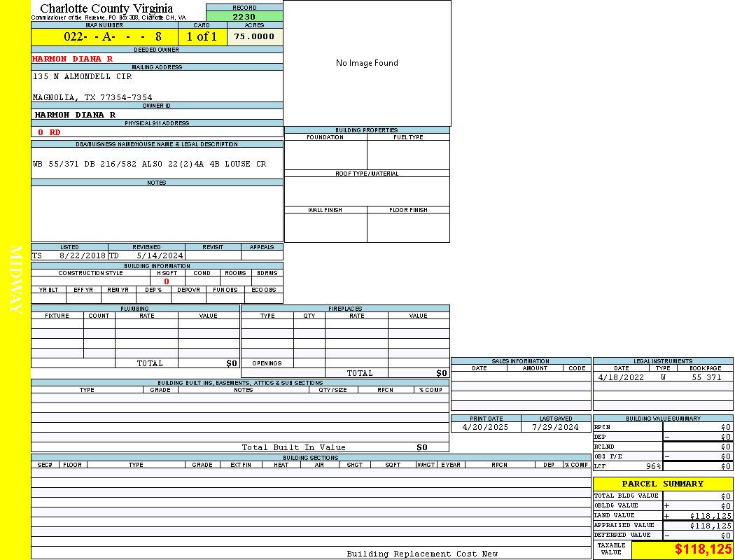Click mailing address line 135 N ALMONDELL CIR
The width and height of the screenshot is (735, 560).
[82, 76]
